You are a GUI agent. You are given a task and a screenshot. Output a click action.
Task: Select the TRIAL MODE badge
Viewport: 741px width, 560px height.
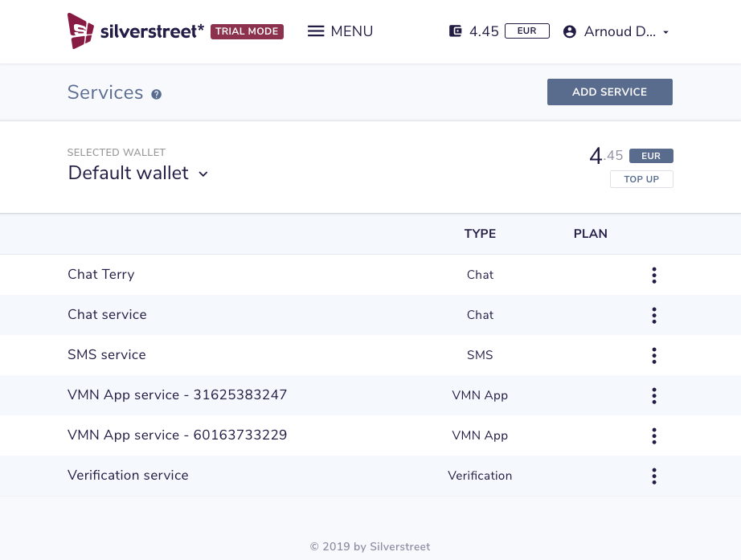point(247,31)
